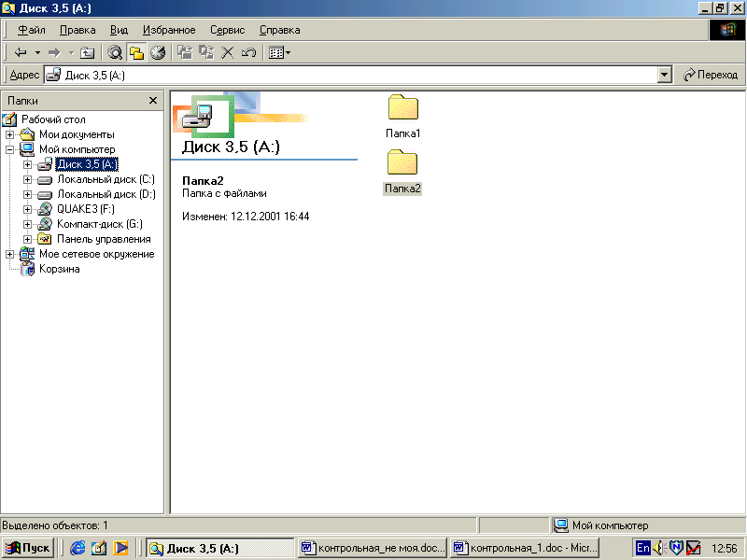Screen dimensions: 747x560
Task: Open the History toolbar button
Action: point(158,52)
